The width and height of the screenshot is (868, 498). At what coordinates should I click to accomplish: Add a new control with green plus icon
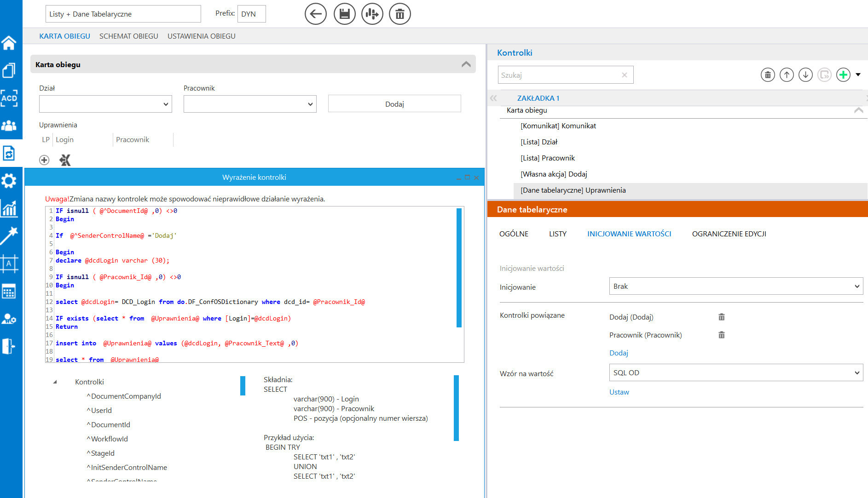[x=843, y=74]
